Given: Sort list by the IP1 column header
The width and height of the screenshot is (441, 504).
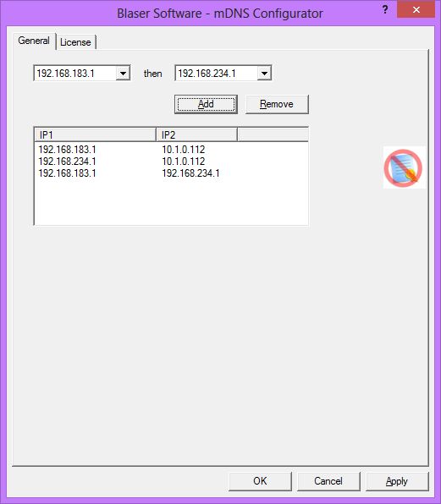Looking at the screenshot, I should pos(95,134).
